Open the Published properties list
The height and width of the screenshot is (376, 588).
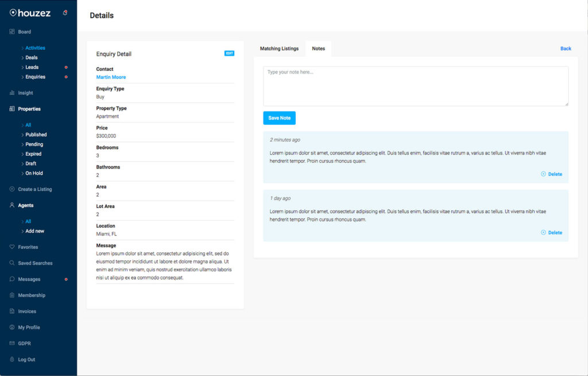coord(36,135)
